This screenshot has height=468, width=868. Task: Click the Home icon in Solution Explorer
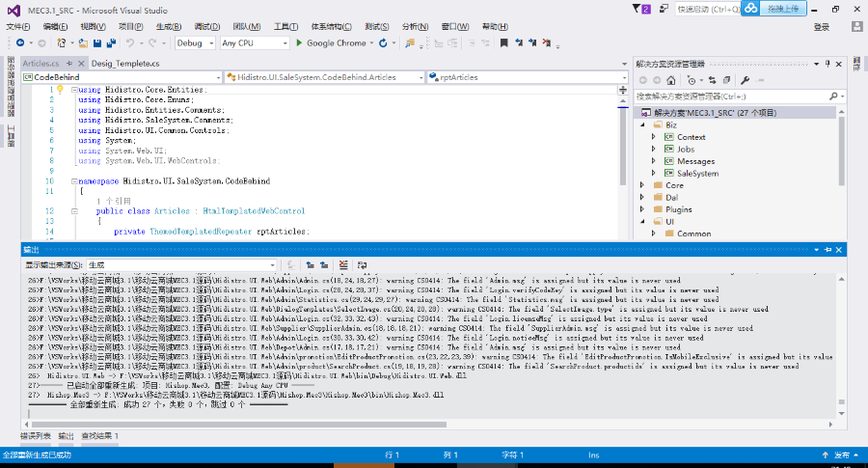pyautogui.click(x=671, y=80)
